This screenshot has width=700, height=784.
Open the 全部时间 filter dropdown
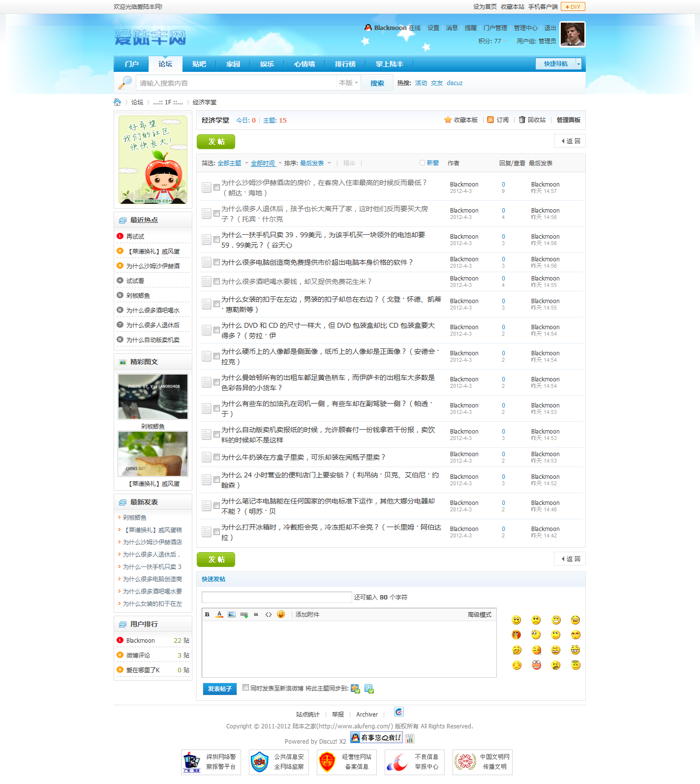(266, 163)
